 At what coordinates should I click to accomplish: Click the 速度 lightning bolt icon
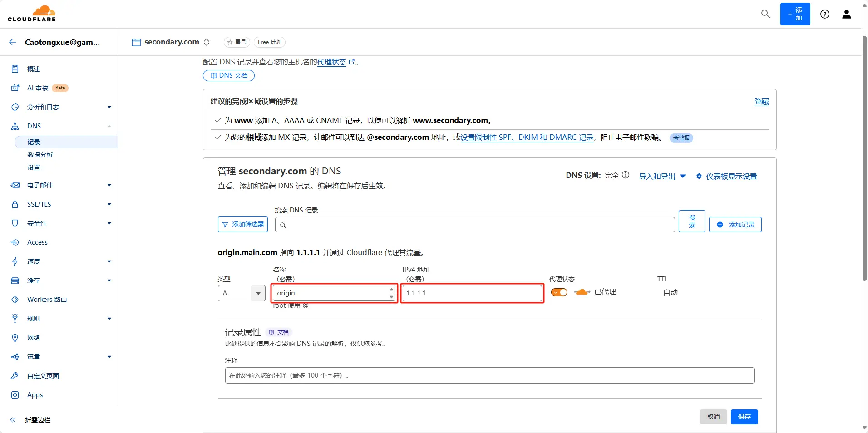(x=15, y=261)
